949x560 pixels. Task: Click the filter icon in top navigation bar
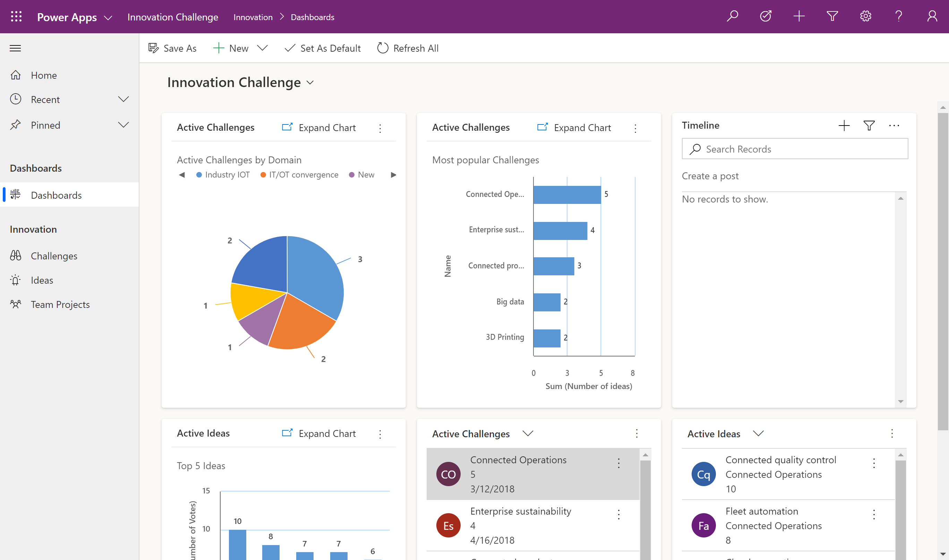tap(832, 16)
